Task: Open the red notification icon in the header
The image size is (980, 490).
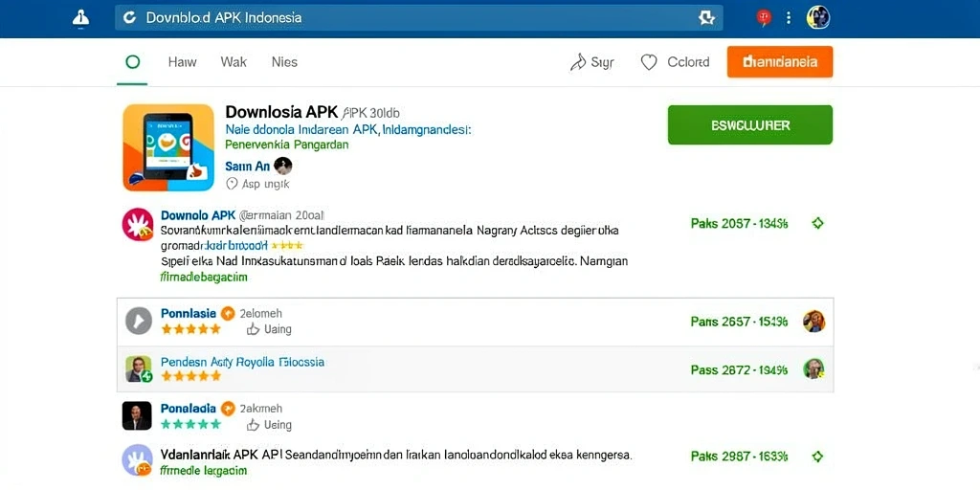Action: 764,17
